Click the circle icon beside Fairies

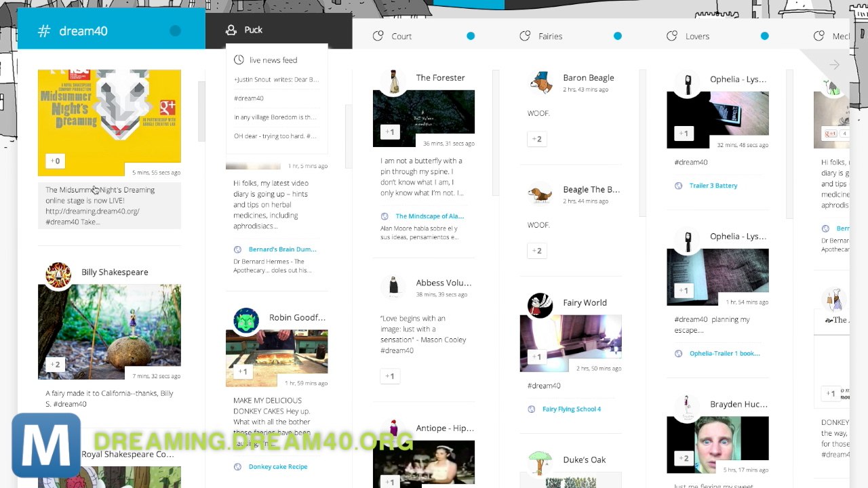pos(525,36)
